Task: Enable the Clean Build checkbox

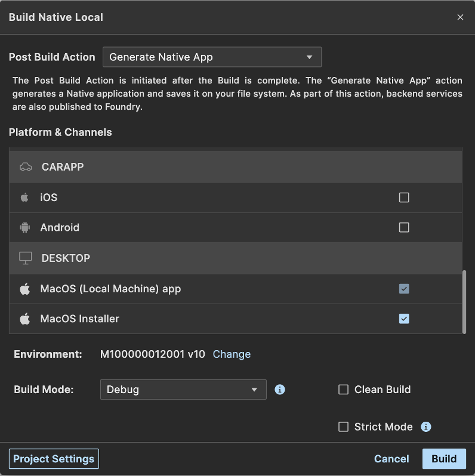Action: [x=343, y=390]
